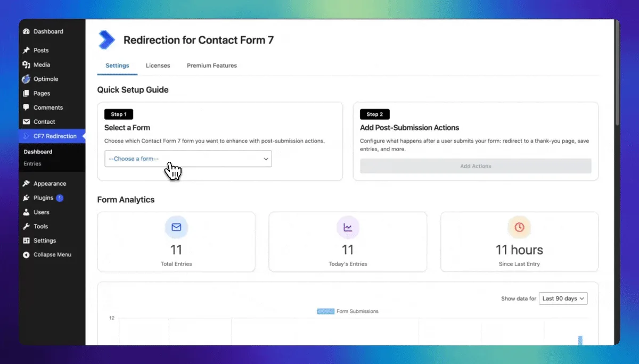Toggle the Form Submissions chart legend

[348, 311]
